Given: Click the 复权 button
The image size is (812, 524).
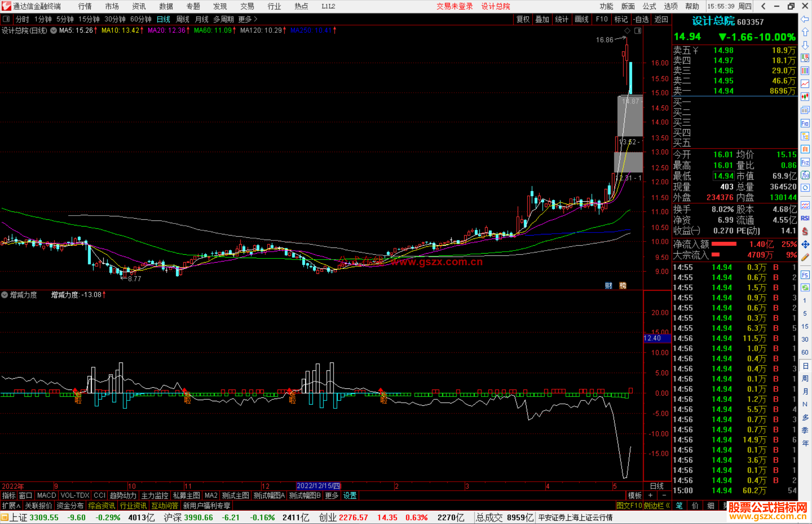Looking at the screenshot, I should 523,19.
